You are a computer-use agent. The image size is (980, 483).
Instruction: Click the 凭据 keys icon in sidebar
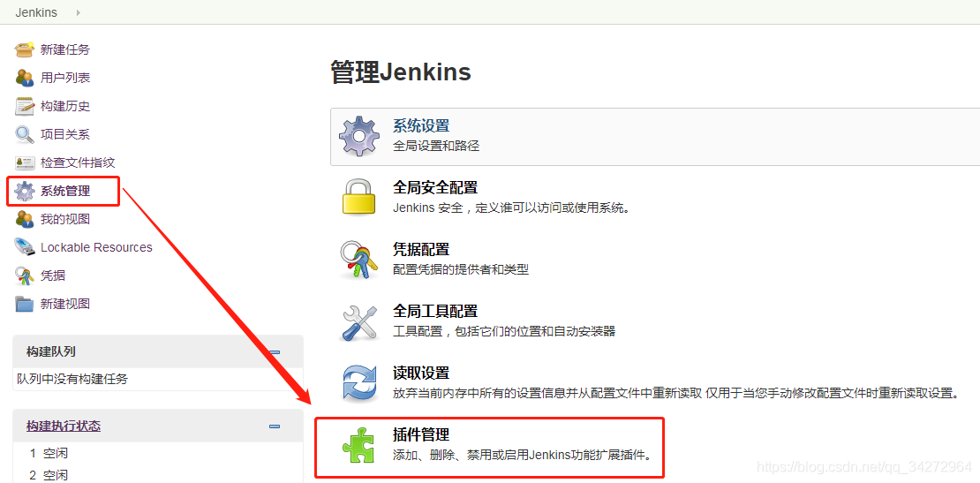tap(25, 275)
